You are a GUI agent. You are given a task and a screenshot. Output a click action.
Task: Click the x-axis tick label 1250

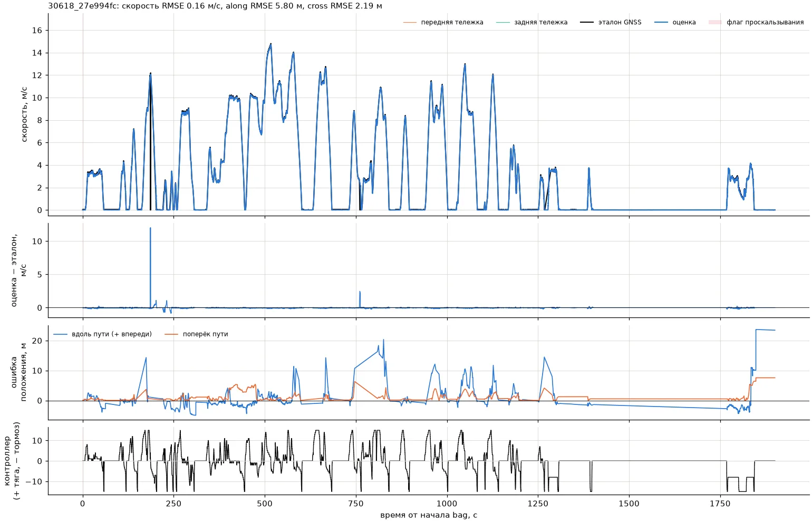(x=538, y=504)
